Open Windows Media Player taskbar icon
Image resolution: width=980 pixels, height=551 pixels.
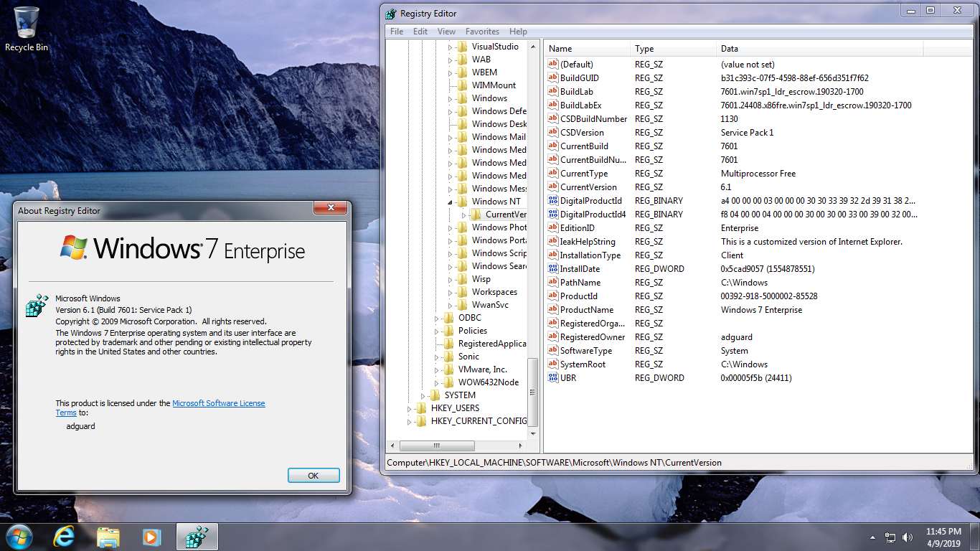[151, 536]
